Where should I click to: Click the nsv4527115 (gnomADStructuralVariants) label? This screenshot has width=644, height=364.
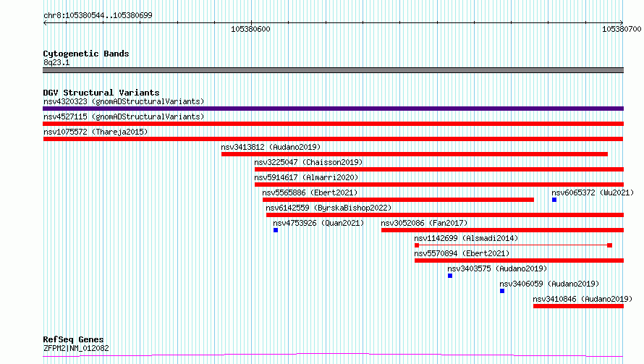[x=124, y=117]
